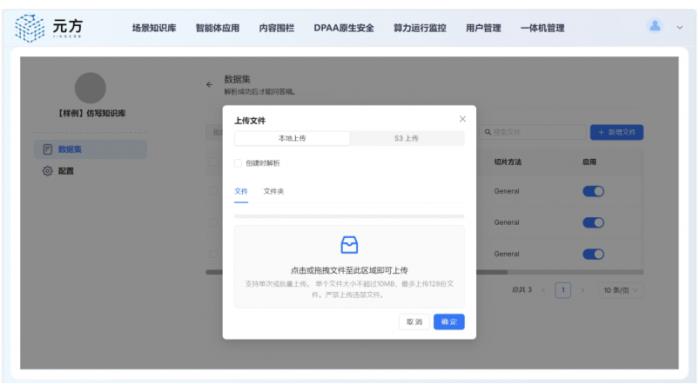The width and height of the screenshot is (700, 384).
Task: Expand the user account chevron menu
Action: pos(679,28)
